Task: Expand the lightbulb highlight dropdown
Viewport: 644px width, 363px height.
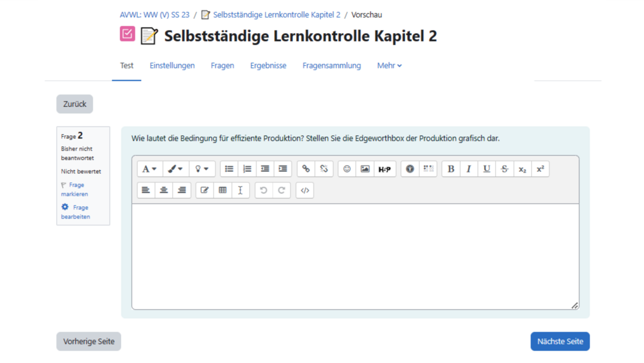Action: pyautogui.click(x=202, y=169)
